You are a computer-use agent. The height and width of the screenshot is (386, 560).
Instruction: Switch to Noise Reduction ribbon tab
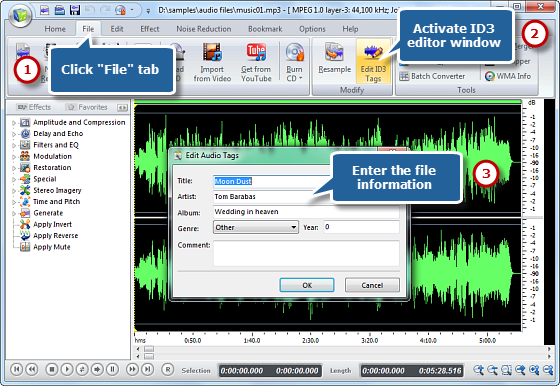click(x=204, y=29)
